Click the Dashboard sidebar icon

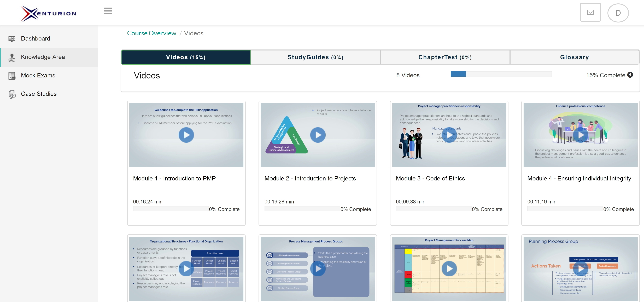[x=12, y=39]
